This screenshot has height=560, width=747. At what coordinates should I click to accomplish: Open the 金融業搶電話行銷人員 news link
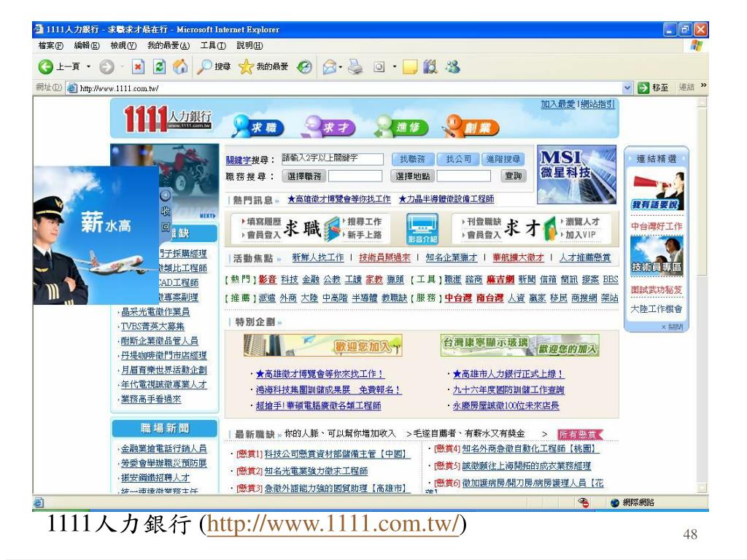point(164,448)
